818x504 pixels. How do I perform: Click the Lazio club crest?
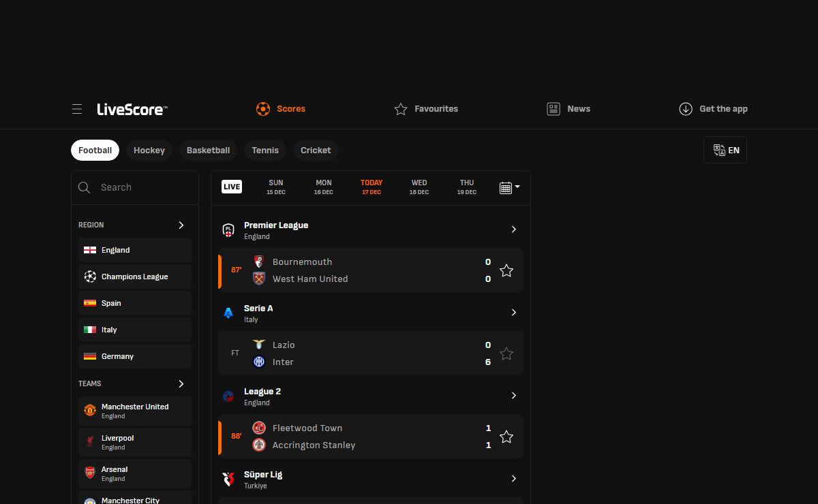coord(259,345)
